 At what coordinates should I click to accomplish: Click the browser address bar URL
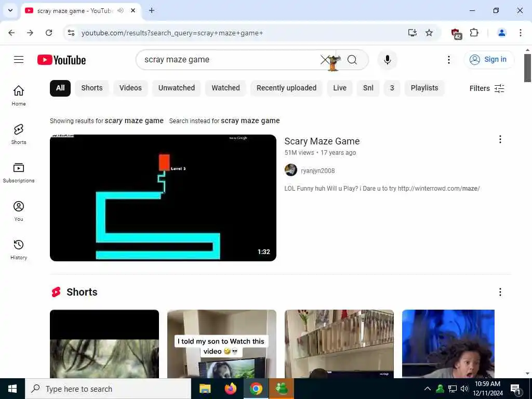[172, 33]
